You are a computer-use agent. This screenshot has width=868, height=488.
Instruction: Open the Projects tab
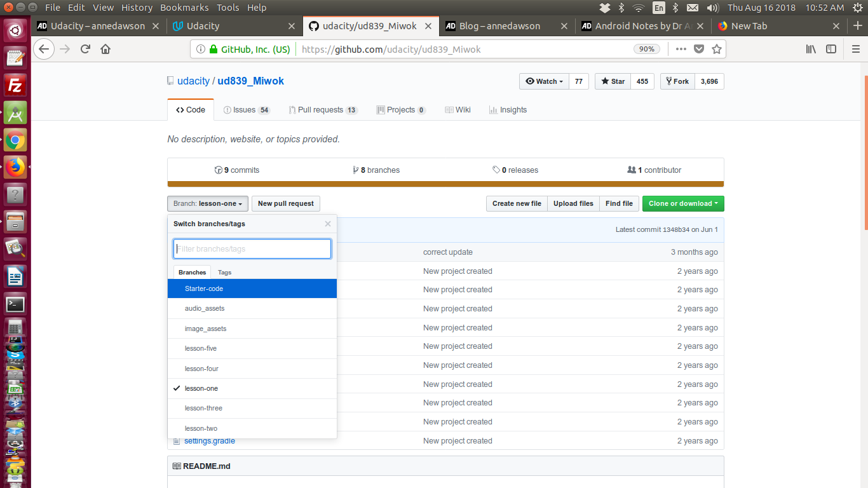[x=400, y=110]
